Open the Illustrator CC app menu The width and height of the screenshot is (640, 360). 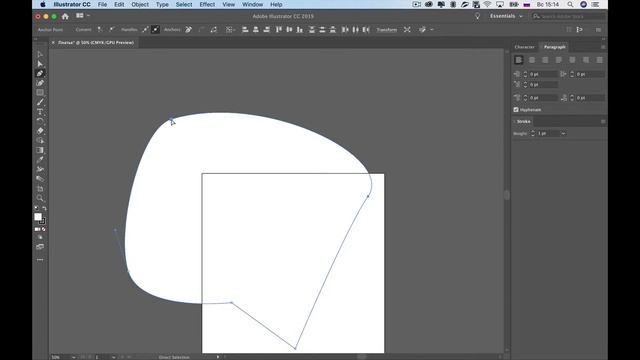pyautogui.click(x=72, y=4)
